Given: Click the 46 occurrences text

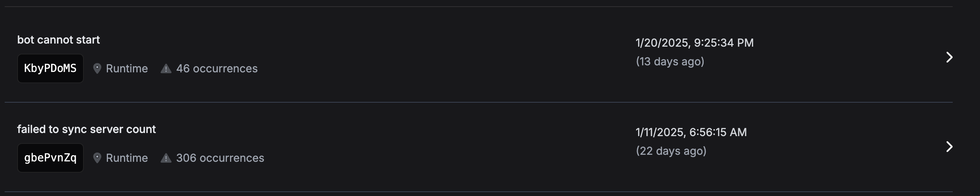Looking at the screenshot, I should coord(217,68).
